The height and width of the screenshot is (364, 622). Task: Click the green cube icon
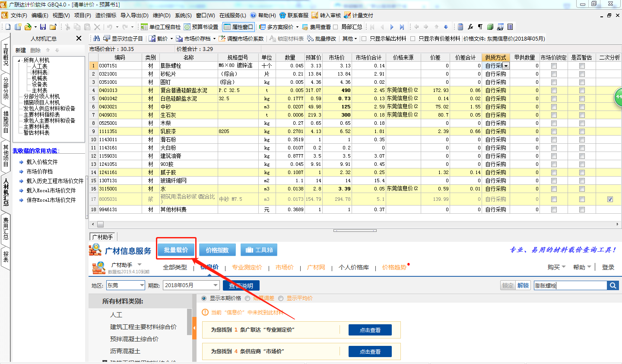coord(490,27)
